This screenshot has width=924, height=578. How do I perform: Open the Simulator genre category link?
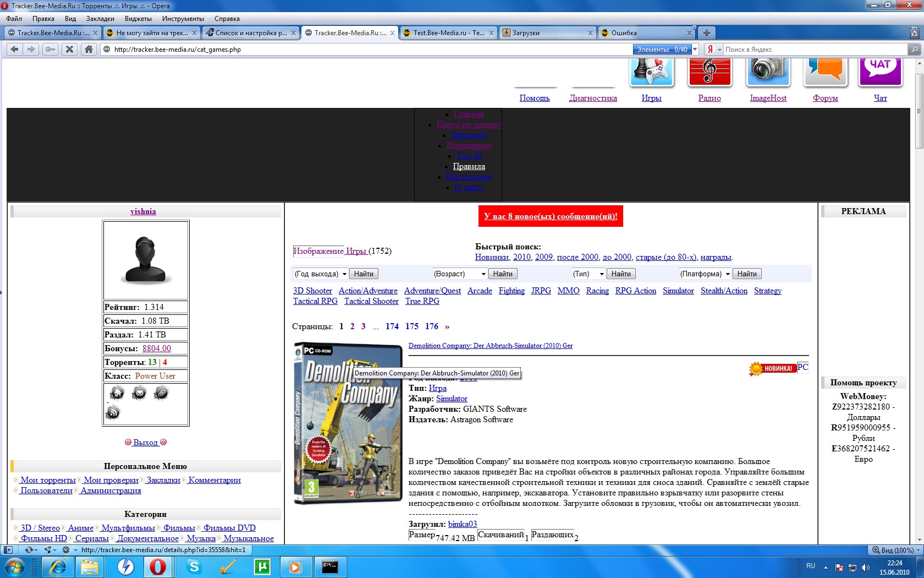coord(678,291)
